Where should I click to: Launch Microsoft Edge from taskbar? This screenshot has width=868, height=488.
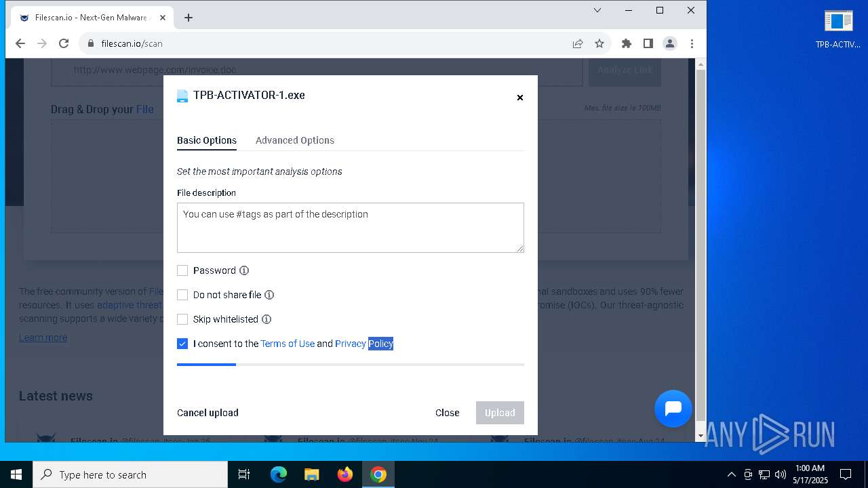point(279,474)
